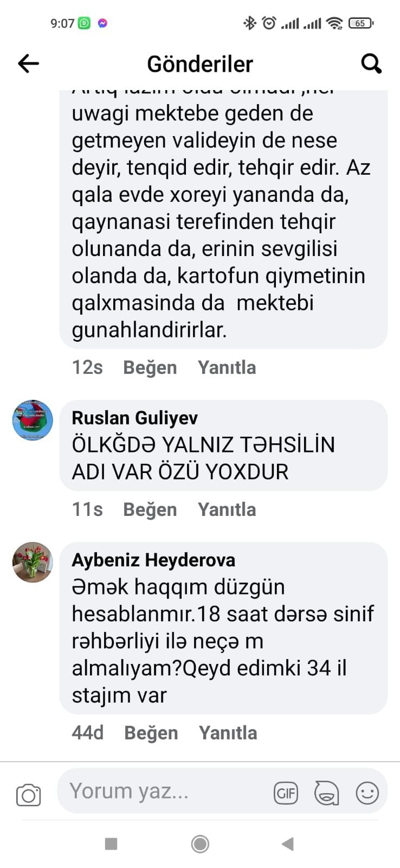
Task: Tap the camera icon to attach a photo
Action: [28, 795]
